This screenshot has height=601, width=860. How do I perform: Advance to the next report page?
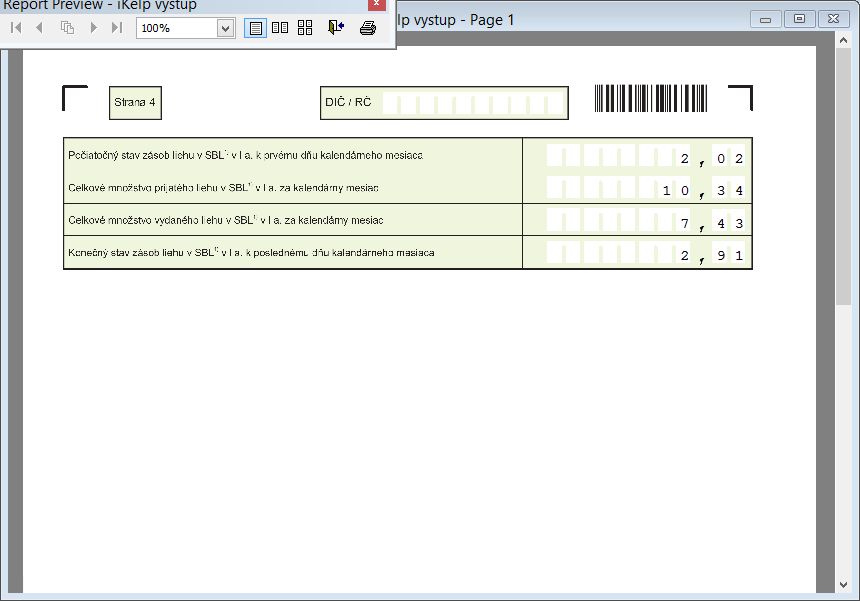[94, 28]
